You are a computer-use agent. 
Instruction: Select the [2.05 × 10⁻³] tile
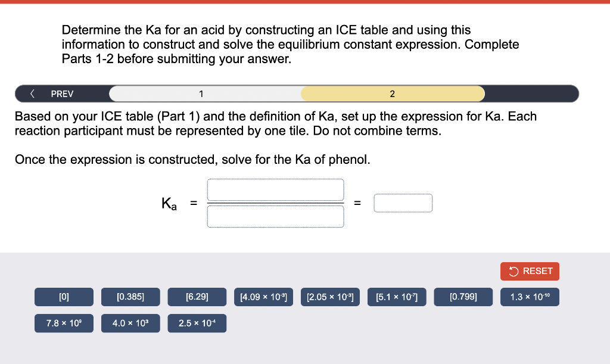pos(330,297)
